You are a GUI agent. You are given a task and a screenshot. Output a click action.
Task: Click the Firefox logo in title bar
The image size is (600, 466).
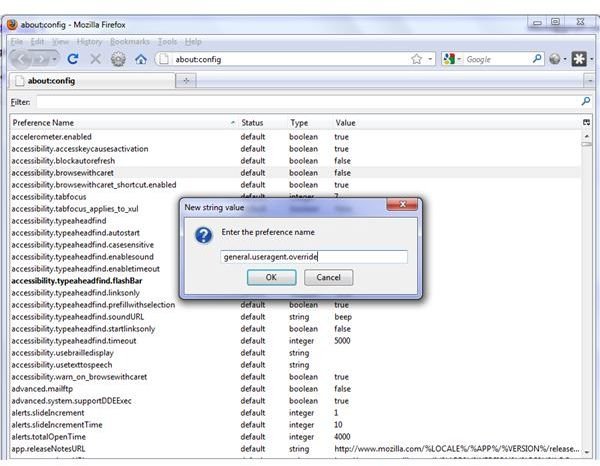pos(12,24)
